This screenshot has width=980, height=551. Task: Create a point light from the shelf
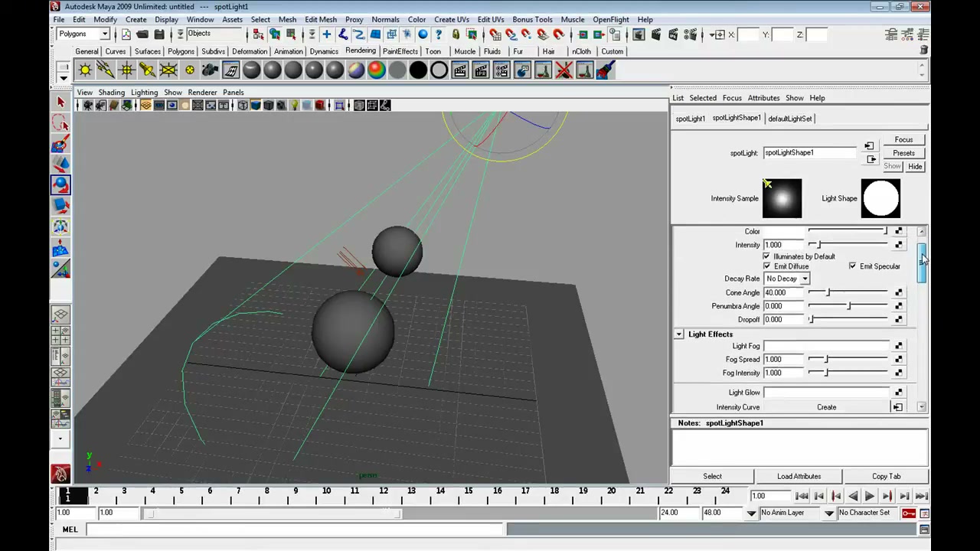coord(126,70)
